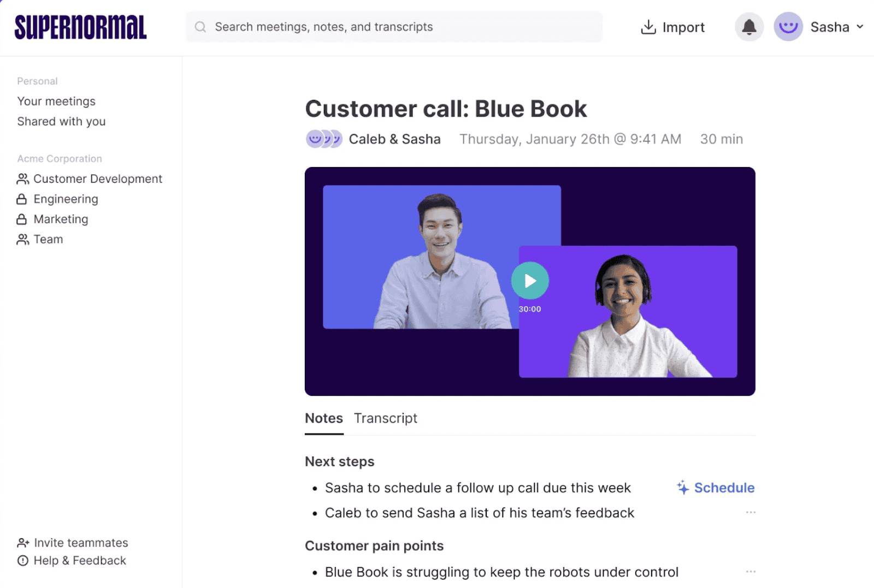874x588 pixels.
Task: Click Sasha's smiley avatar icon
Action: pyautogui.click(x=788, y=27)
